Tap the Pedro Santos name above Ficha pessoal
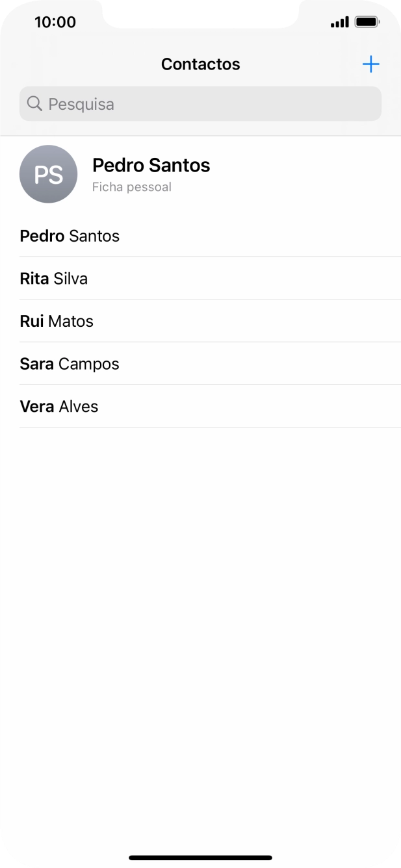401x868 pixels. 151,165
